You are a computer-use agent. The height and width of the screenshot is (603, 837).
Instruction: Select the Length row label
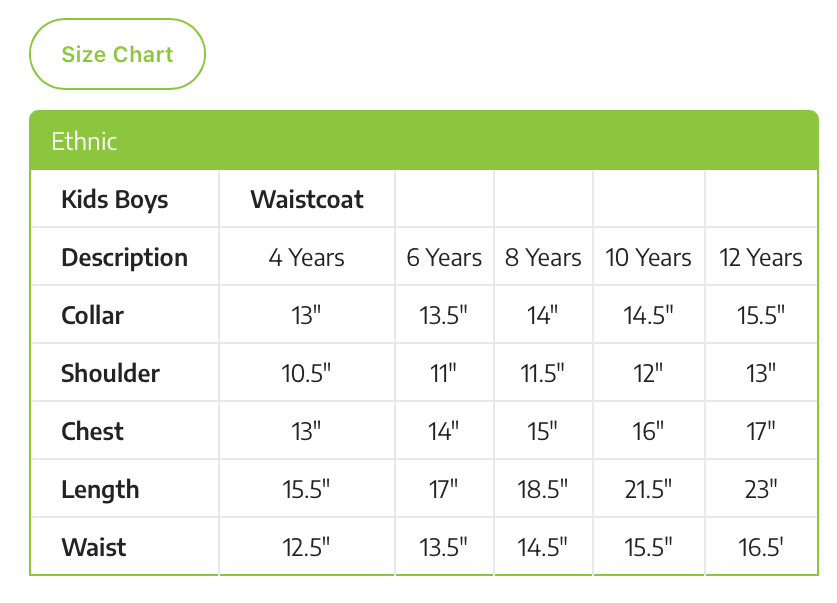(x=100, y=489)
